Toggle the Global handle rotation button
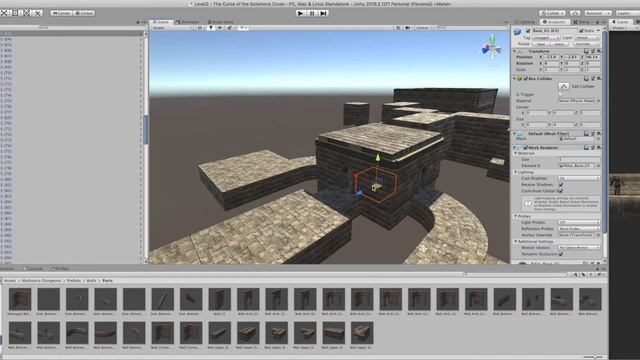Image resolution: width=640 pixels, height=360 pixels. click(x=84, y=13)
